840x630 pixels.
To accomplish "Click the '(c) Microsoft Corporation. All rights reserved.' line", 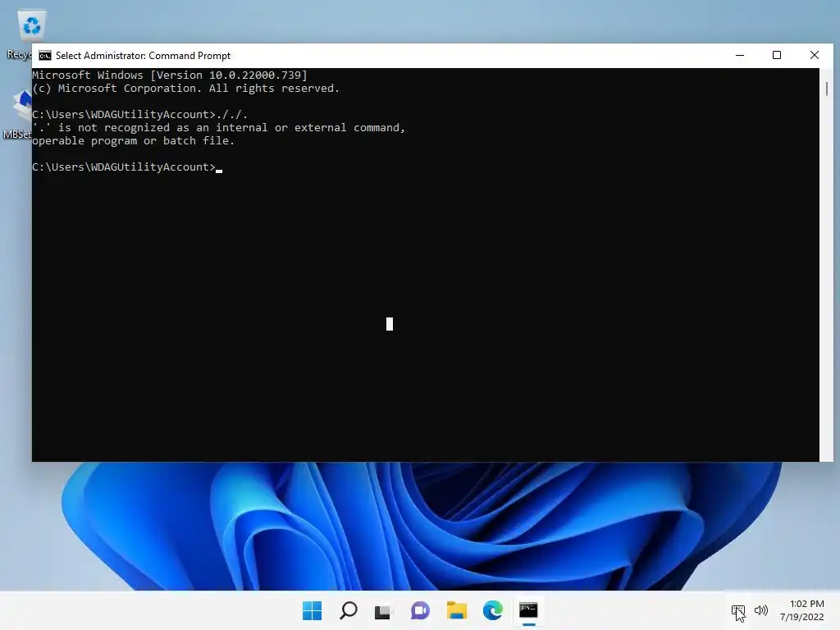I will (186, 89).
